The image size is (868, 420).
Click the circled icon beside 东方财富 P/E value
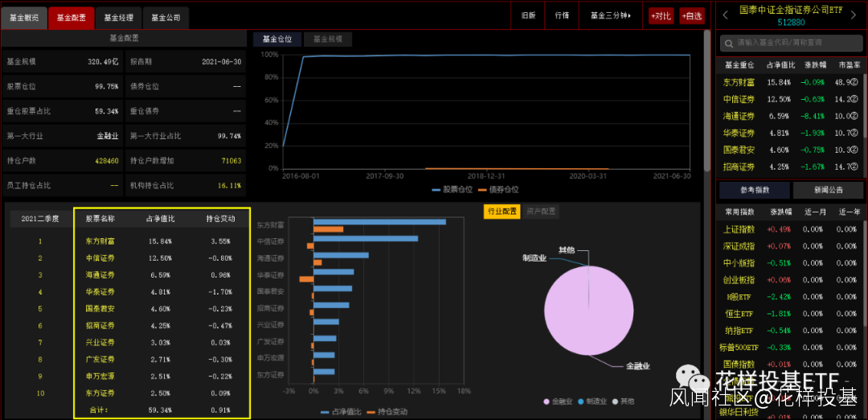pyautogui.click(x=854, y=82)
